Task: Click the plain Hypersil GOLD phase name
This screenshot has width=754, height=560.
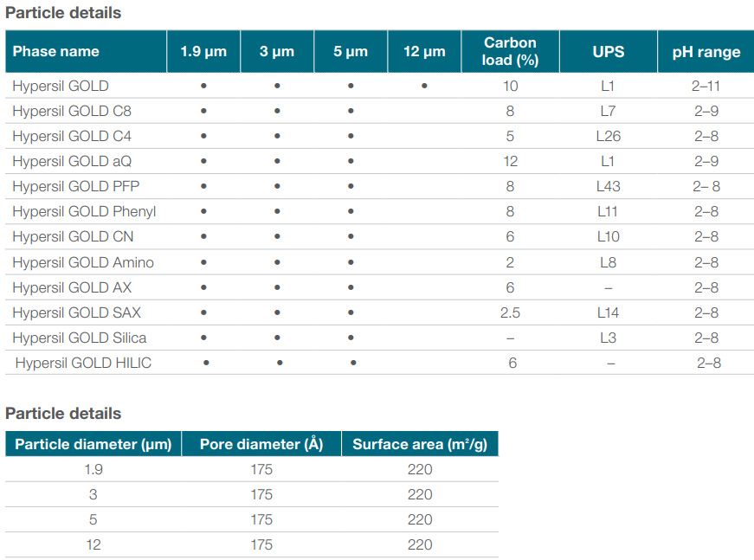Action: pyautogui.click(x=61, y=86)
